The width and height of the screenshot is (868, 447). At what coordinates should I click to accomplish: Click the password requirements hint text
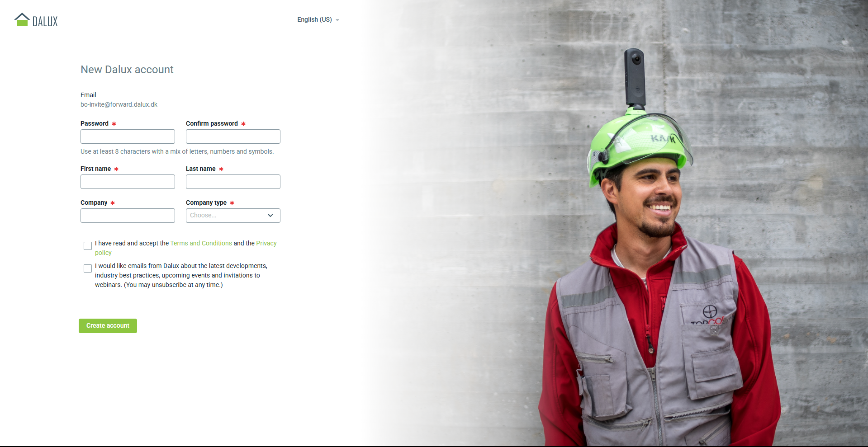tap(177, 151)
